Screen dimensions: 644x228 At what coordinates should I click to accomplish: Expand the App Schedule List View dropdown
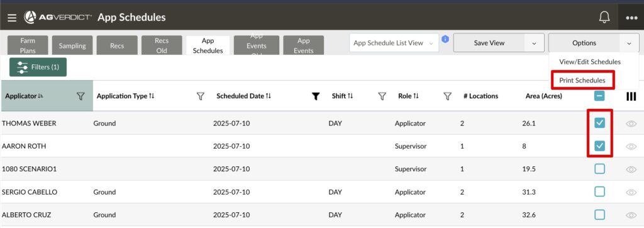[394, 43]
